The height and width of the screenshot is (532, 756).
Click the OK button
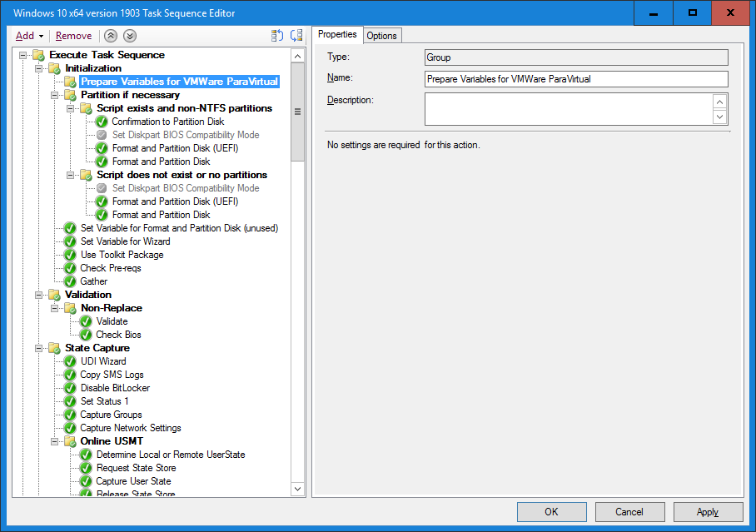pyautogui.click(x=551, y=512)
